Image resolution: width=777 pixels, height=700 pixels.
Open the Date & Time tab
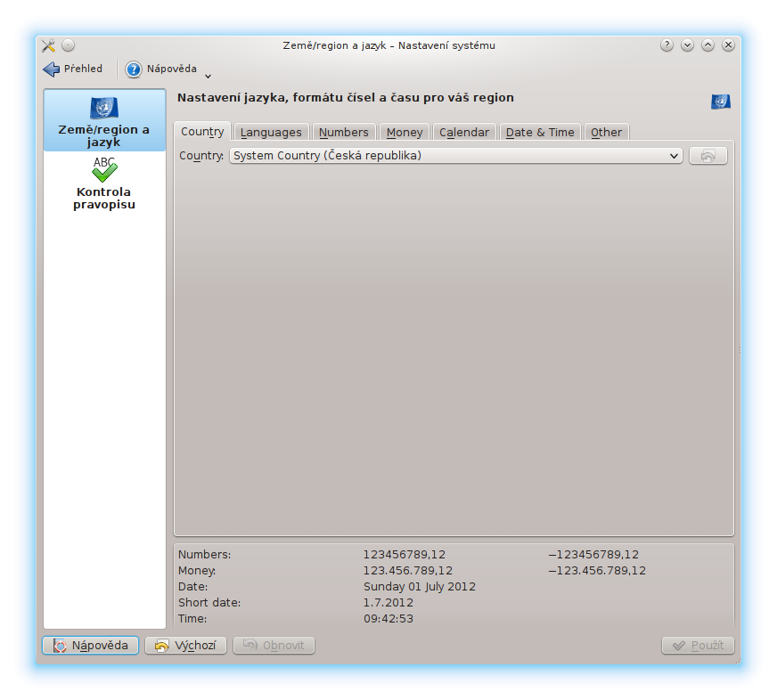540,132
